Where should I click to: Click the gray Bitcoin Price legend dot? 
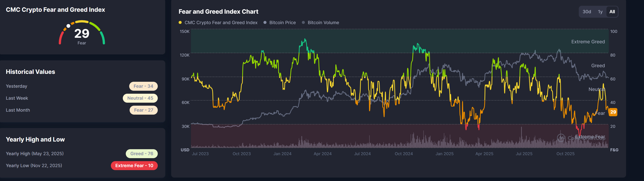pyautogui.click(x=265, y=23)
